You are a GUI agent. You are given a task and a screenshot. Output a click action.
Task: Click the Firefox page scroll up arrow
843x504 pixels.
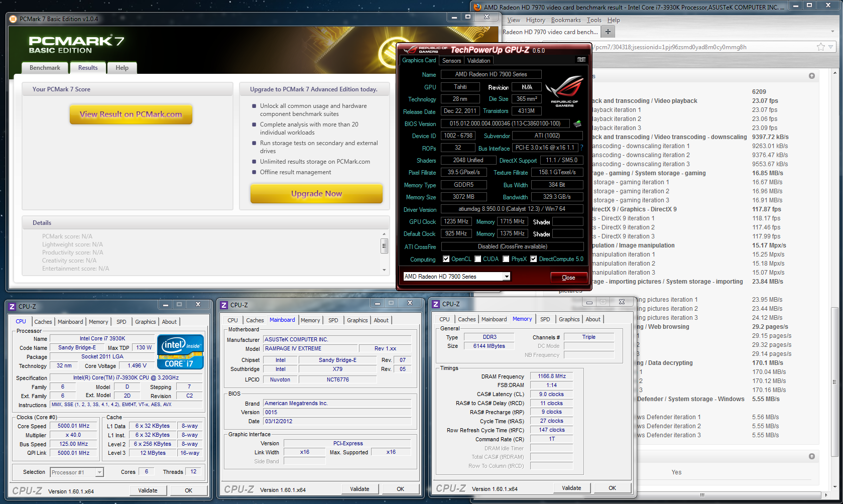click(834, 73)
